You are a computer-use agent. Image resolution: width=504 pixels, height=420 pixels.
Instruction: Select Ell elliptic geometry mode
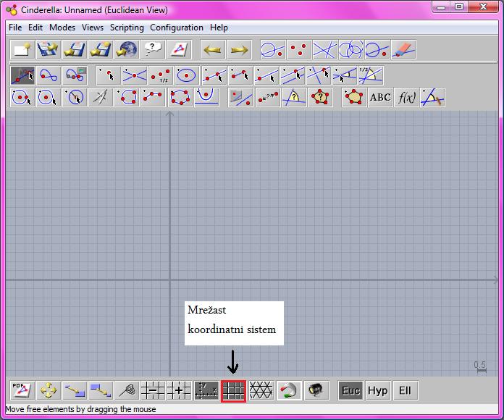click(x=404, y=391)
